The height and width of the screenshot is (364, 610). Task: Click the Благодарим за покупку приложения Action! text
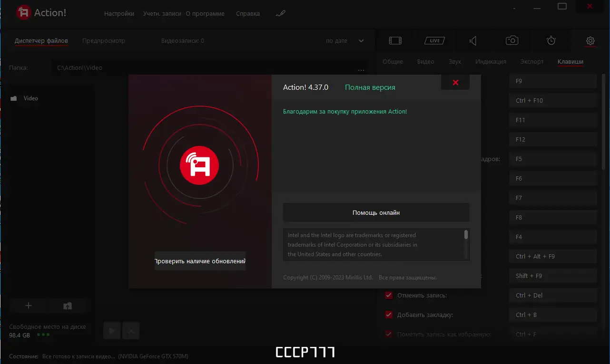[345, 112]
